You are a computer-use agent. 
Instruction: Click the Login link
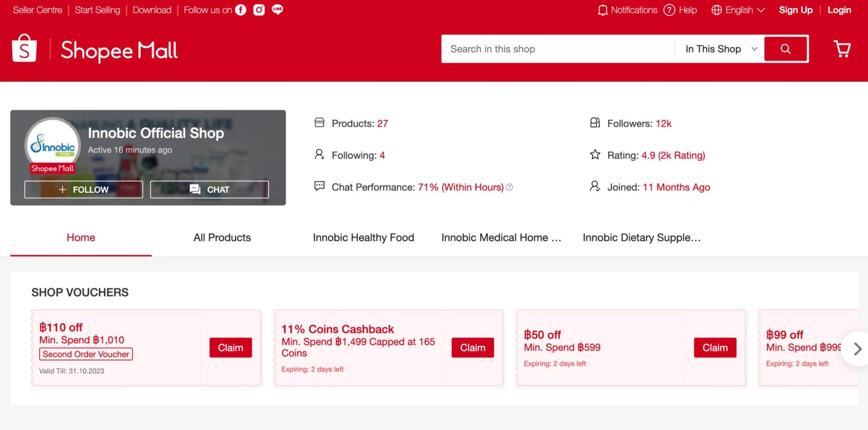tap(839, 10)
